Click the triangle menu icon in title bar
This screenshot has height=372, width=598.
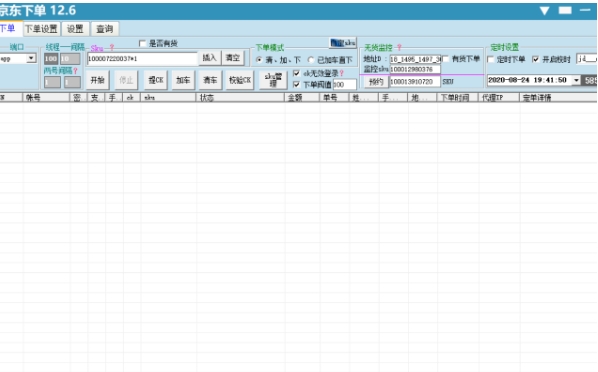[545, 11]
